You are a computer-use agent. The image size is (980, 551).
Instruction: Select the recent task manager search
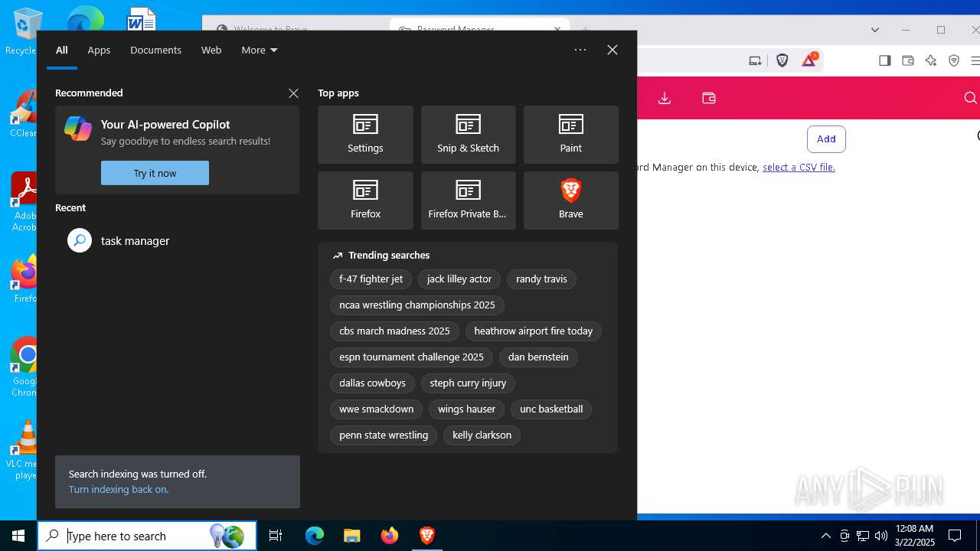tap(177, 240)
